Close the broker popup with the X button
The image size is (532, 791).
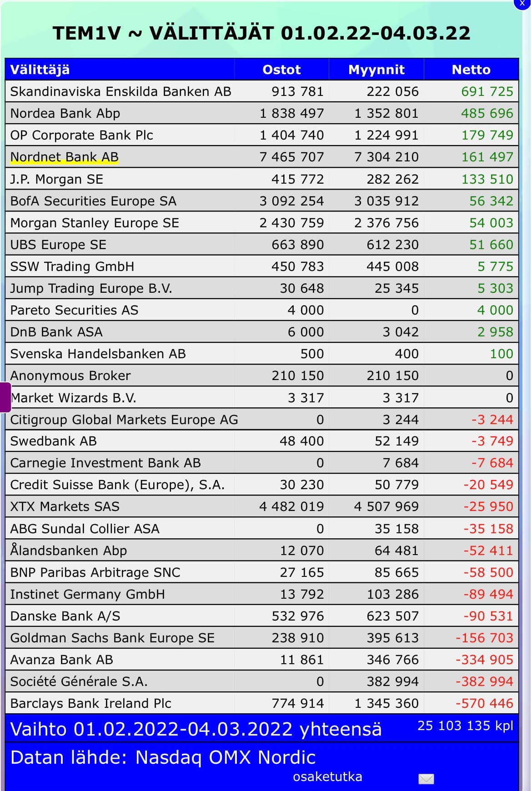pos(522,3)
